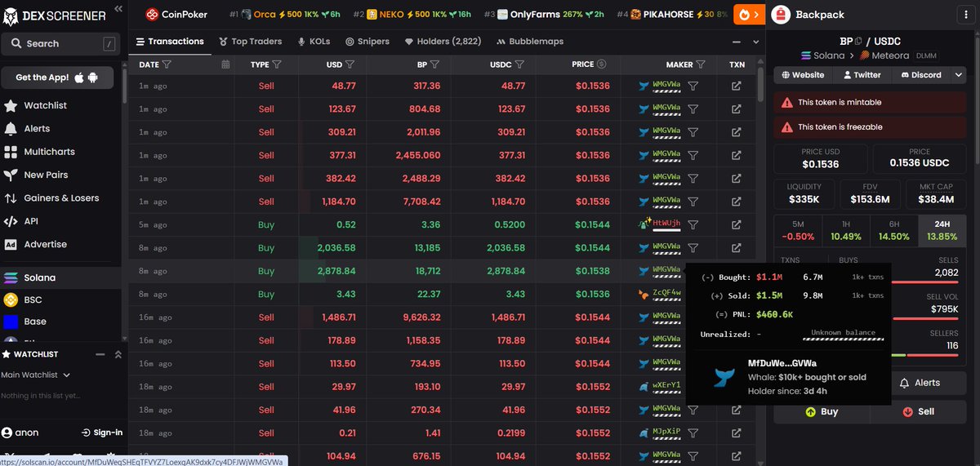Select the Base chain icon
Screen dimensions: 980x466
(11, 322)
